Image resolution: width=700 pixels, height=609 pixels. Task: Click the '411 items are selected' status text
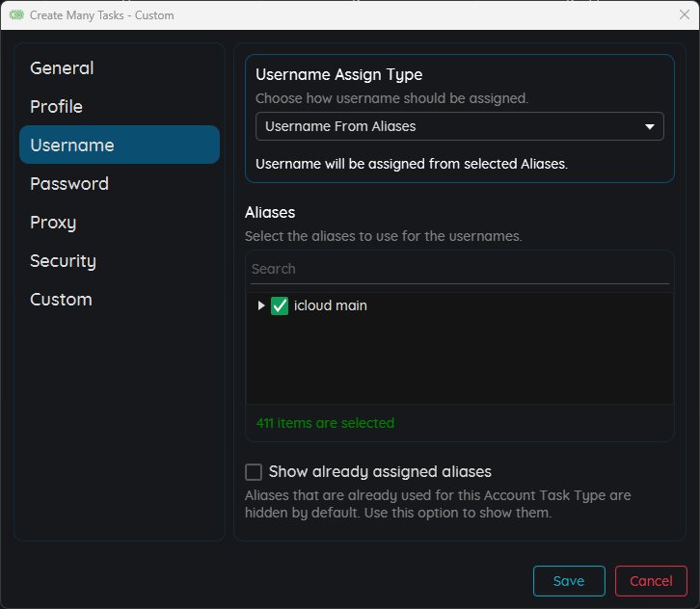[x=325, y=423]
